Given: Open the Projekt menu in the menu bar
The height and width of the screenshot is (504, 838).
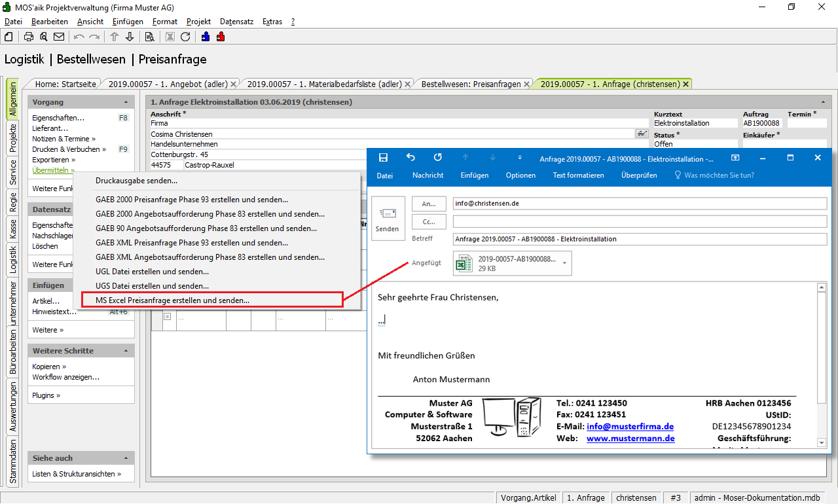Looking at the screenshot, I should pyautogui.click(x=198, y=22).
